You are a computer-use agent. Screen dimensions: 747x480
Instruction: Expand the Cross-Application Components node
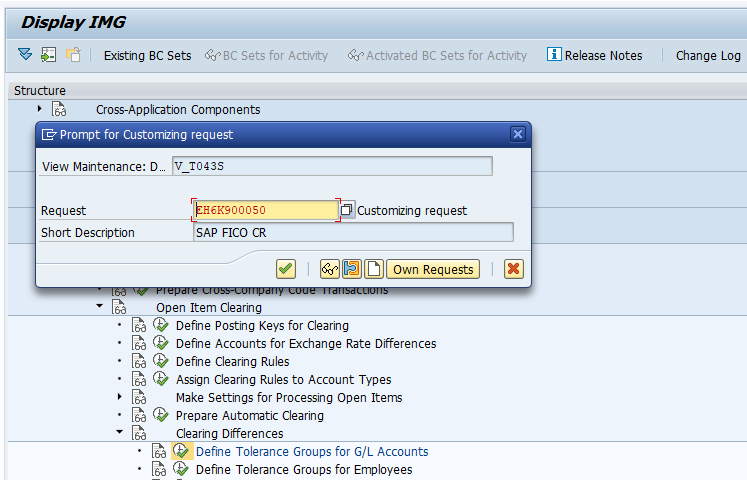coord(40,109)
